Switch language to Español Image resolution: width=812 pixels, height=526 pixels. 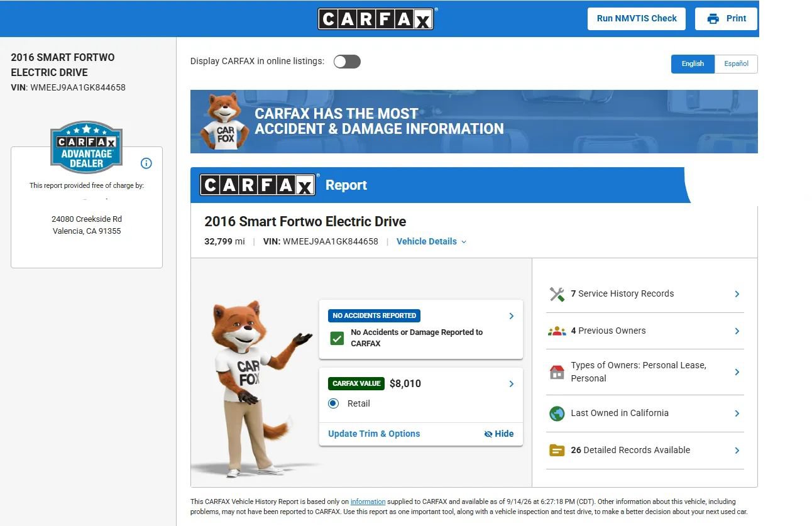click(736, 63)
